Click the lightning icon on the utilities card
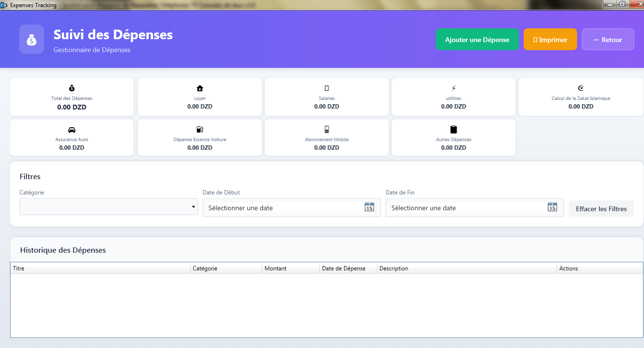The image size is (644, 348). (453, 87)
